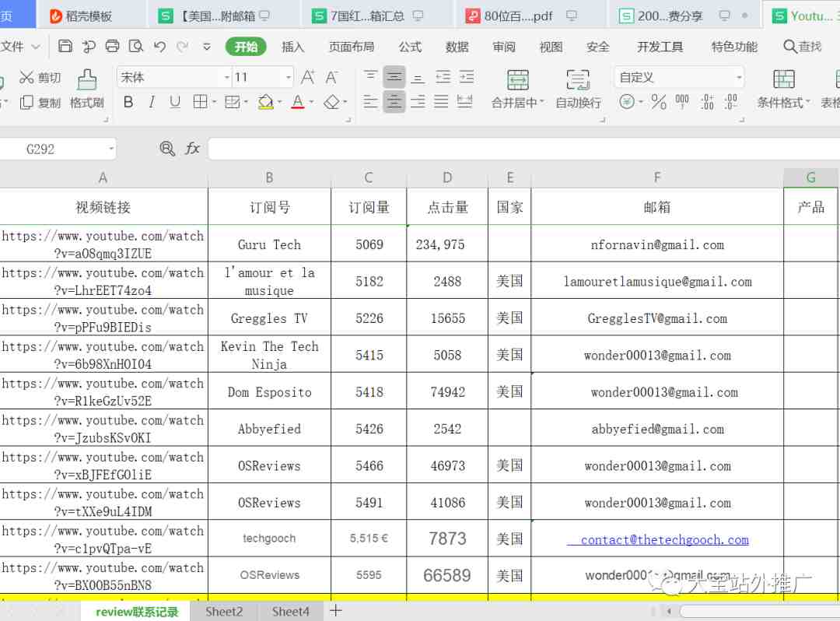This screenshot has width=840, height=621.
Task: Open the font name dropdown
Action: pos(226,77)
